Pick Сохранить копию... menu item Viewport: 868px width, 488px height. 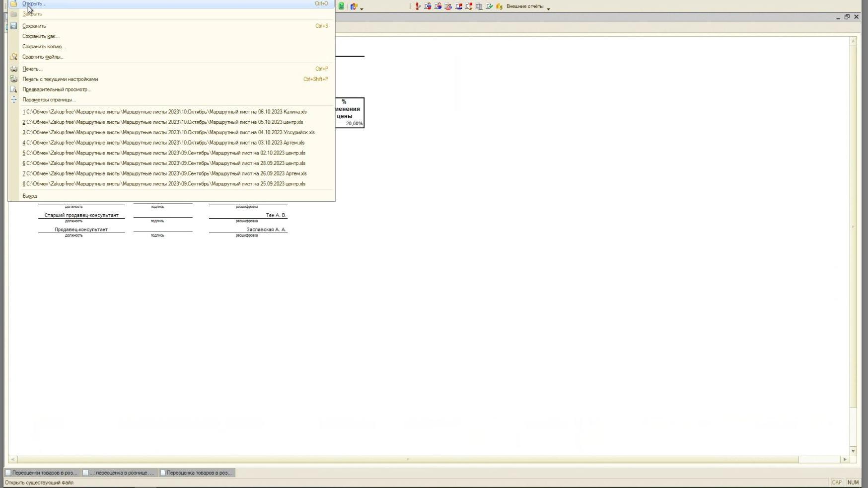(171, 47)
